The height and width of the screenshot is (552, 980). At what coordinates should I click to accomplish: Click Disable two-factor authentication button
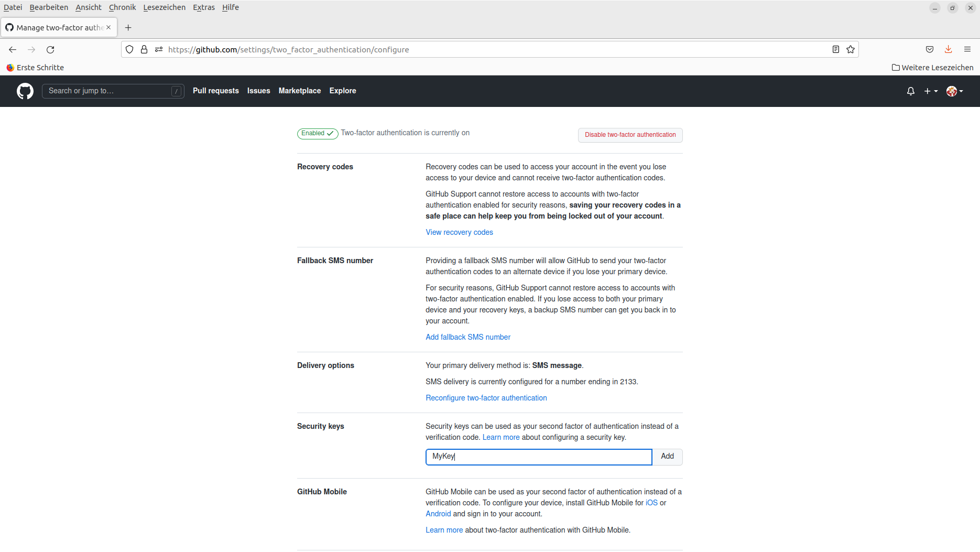630,135
